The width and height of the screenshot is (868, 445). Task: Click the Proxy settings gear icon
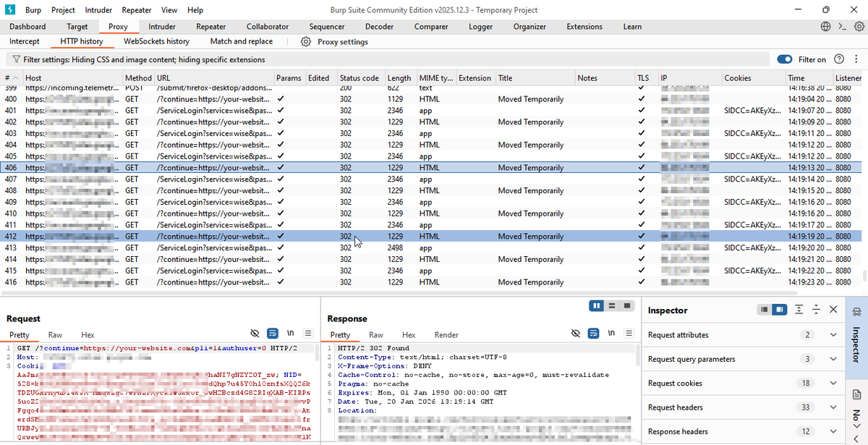click(x=306, y=42)
